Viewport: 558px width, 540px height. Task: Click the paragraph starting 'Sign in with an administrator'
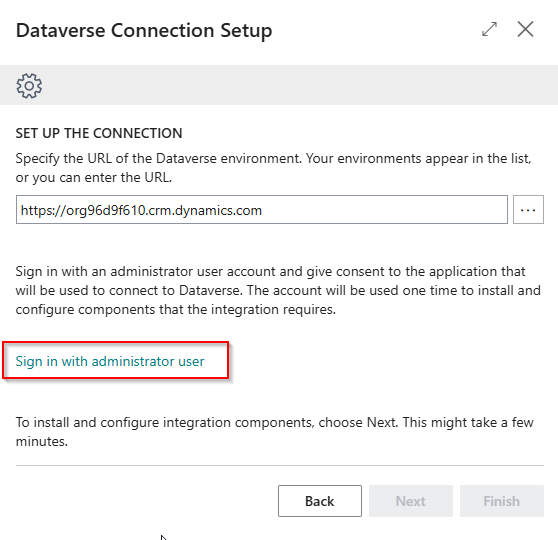(278, 290)
